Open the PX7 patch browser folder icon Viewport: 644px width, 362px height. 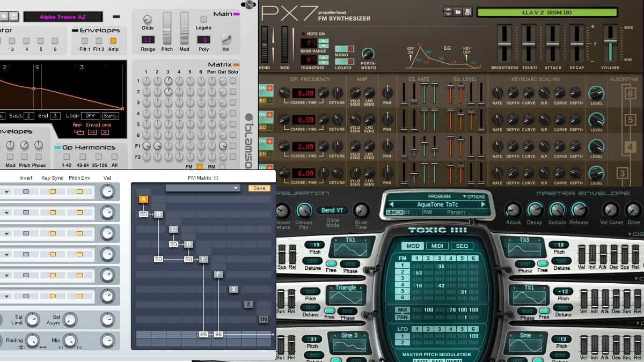coord(458,12)
